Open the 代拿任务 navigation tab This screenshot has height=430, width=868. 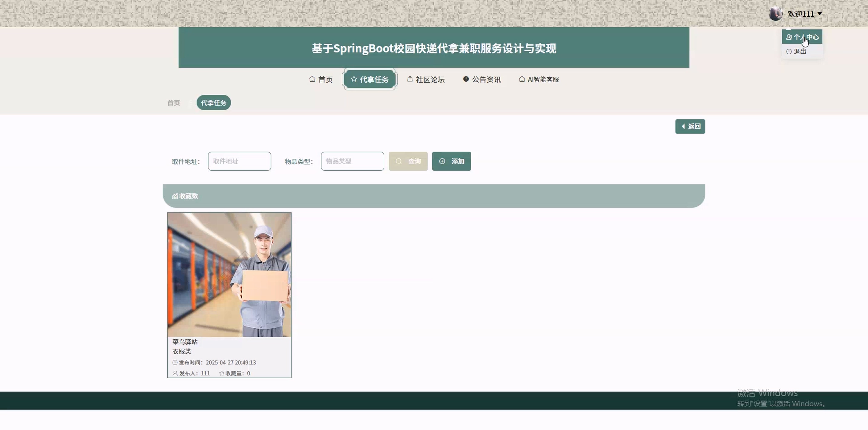click(x=370, y=80)
